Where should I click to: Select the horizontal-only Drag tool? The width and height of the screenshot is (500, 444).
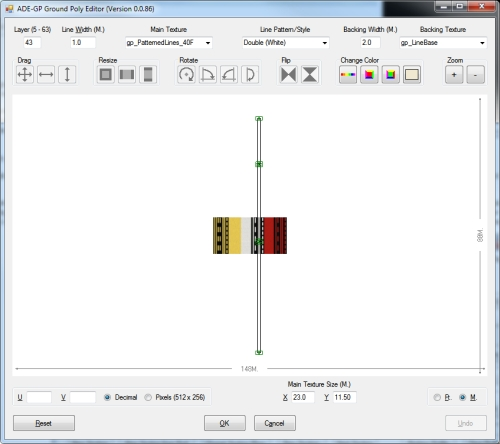click(x=46, y=74)
